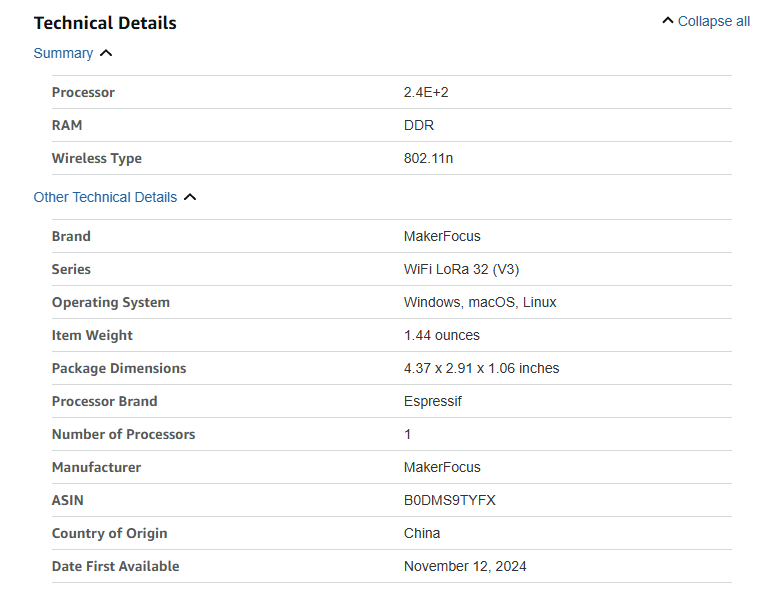The image size is (765, 595).
Task: Select the Processor Brand label
Action: click(104, 401)
